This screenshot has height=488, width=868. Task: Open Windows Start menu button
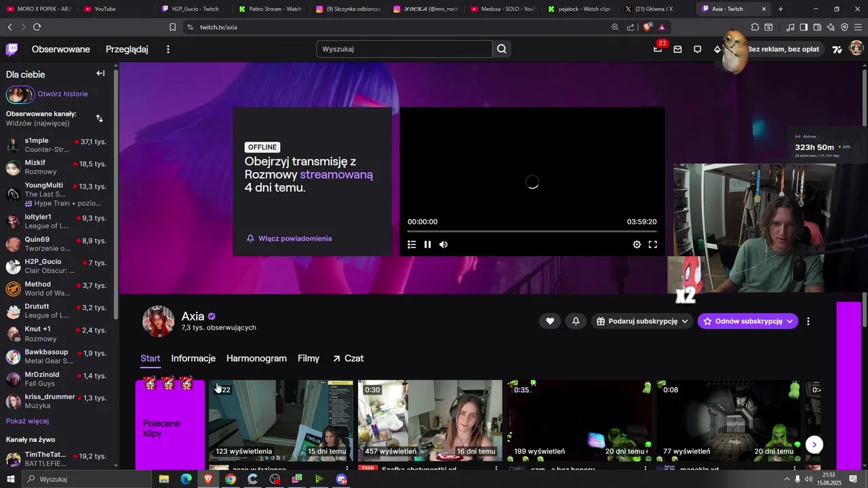click(10, 479)
